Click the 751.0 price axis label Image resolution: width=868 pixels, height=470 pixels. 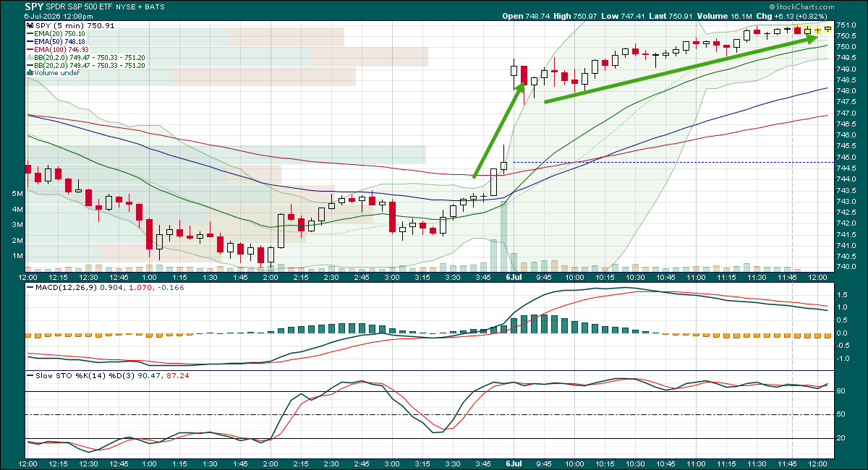(x=847, y=25)
